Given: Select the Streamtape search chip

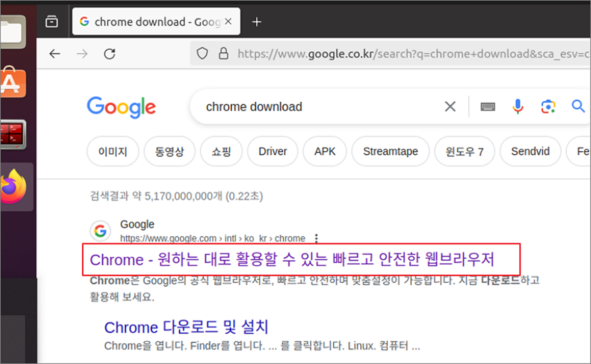Looking at the screenshot, I should click(391, 152).
